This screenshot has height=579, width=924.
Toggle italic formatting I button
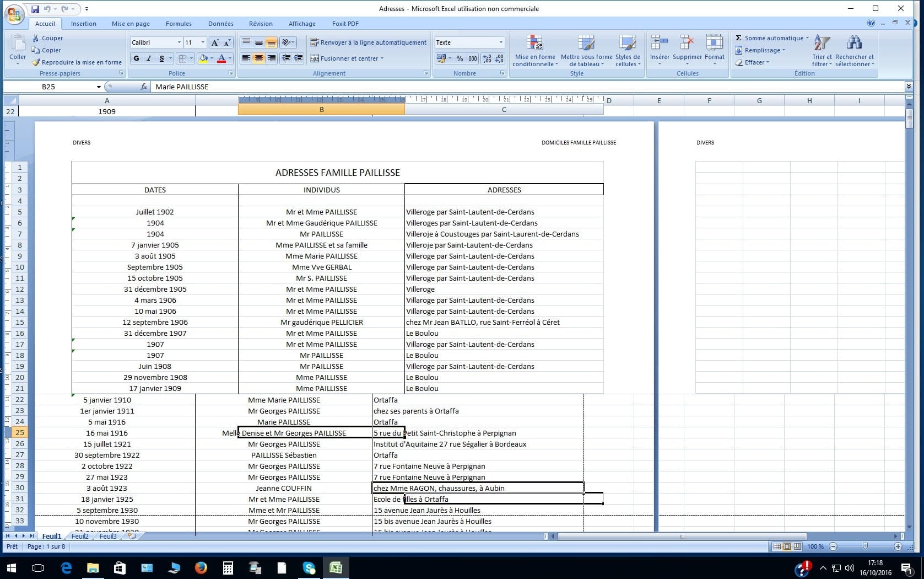[149, 58]
